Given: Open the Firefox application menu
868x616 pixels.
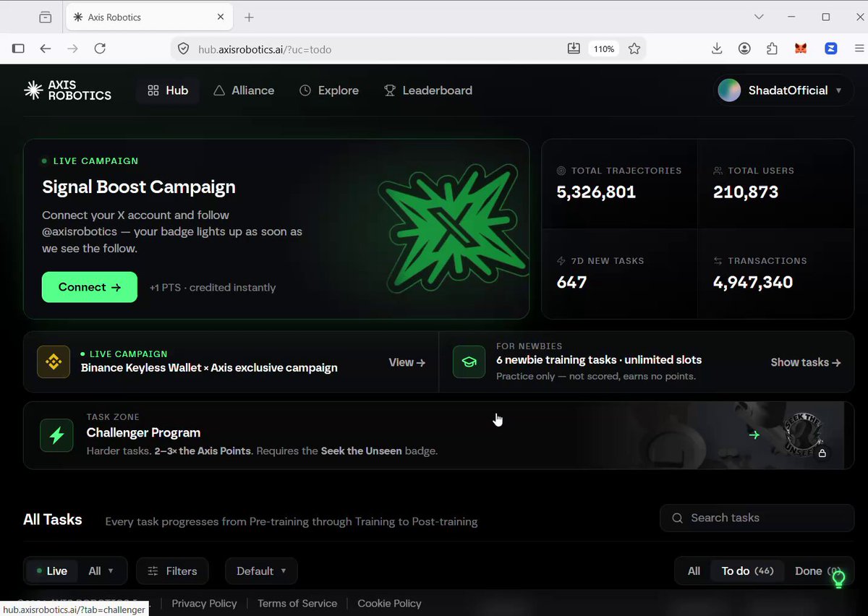Looking at the screenshot, I should point(859,48).
